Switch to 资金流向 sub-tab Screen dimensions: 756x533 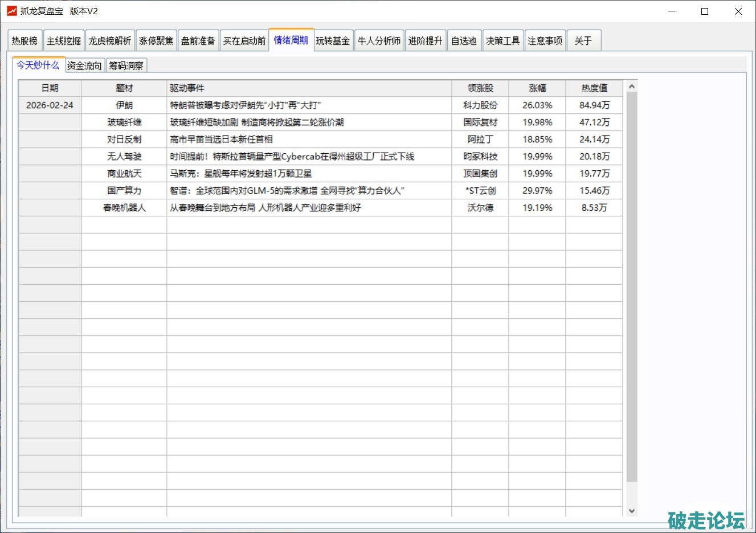point(84,66)
